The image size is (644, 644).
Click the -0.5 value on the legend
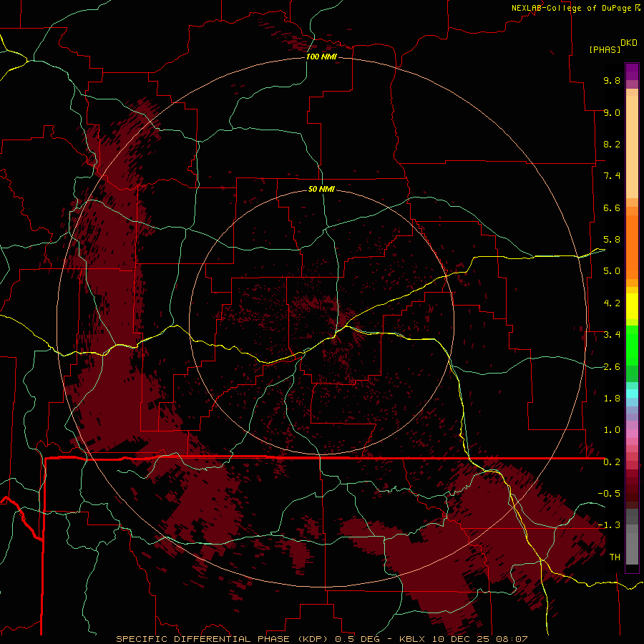(x=609, y=494)
